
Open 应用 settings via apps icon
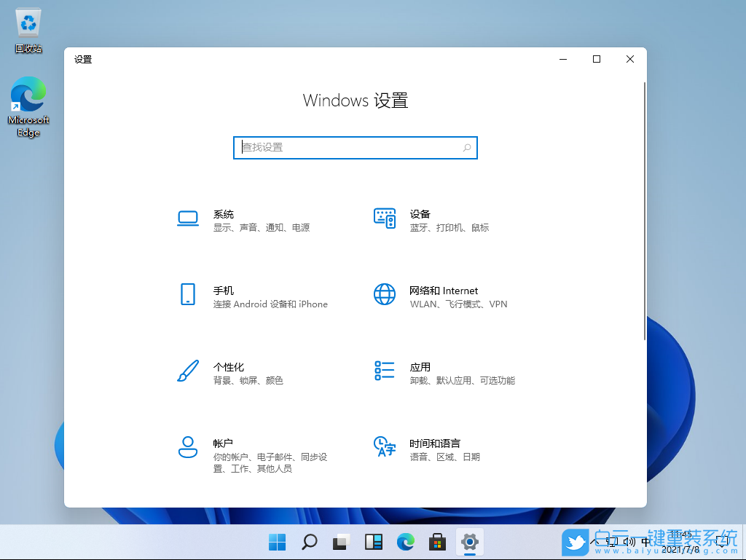[384, 371]
